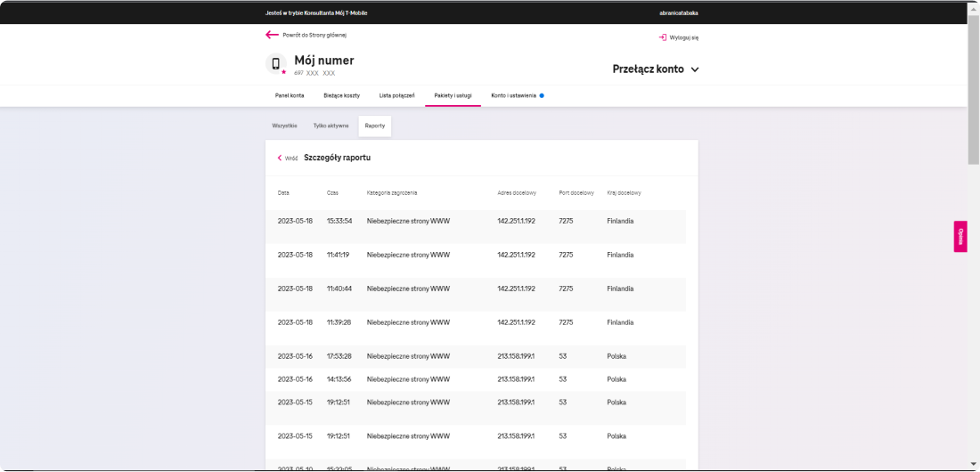
Task: Open the pink Opinia feedback side button
Action: [960, 236]
